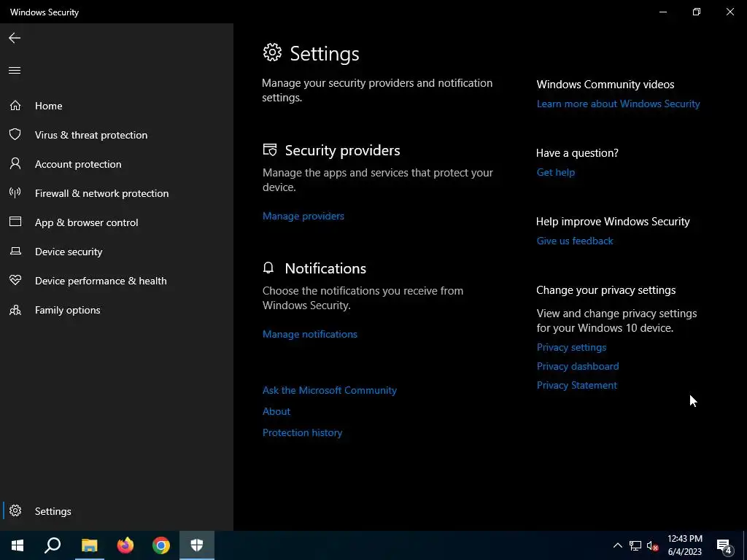Click the Firewall & network antenna icon
This screenshot has height=560, width=747.
tap(15, 192)
